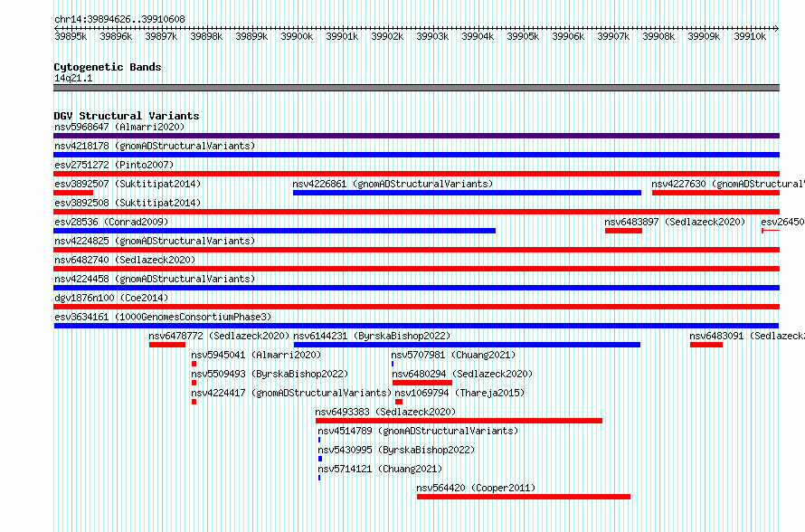Image resolution: width=805 pixels, height=532 pixels.
Task: Open nsv6480294 (Sedlazeck2020) label
Action: coord(462,374)
